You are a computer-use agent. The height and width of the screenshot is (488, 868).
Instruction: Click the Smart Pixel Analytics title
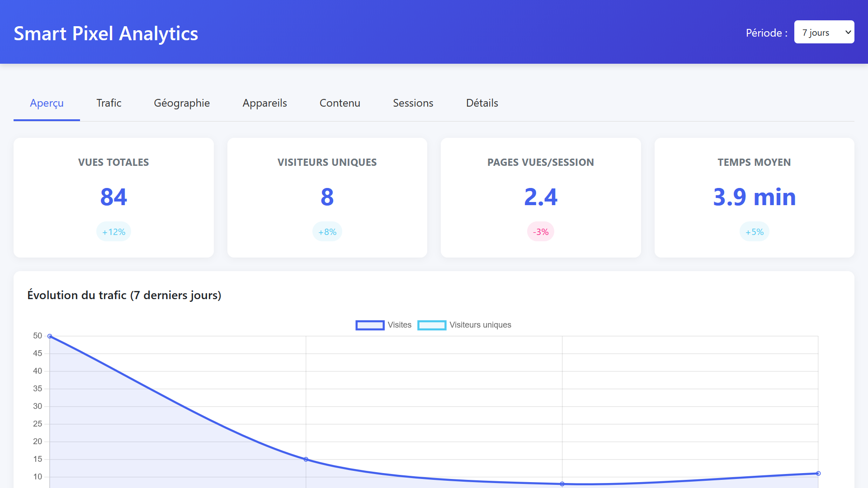106,33
